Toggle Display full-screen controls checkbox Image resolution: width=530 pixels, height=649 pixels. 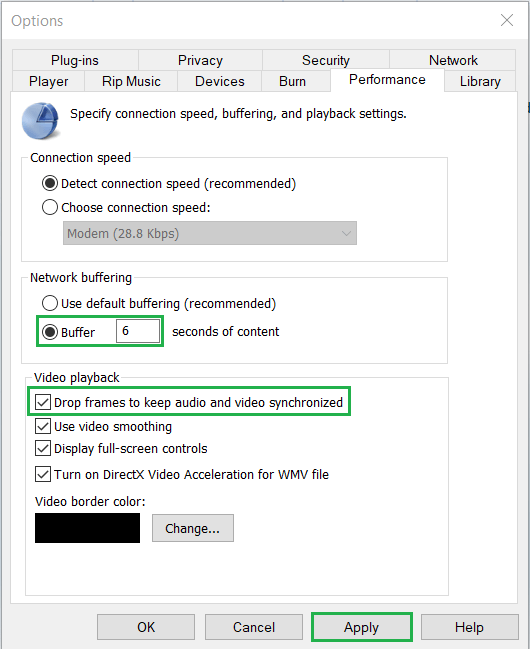(x=43, y=448)
